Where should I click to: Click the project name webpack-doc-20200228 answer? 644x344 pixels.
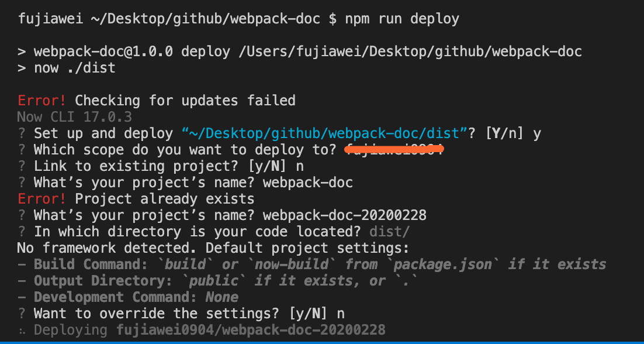(x=344, y=215)
